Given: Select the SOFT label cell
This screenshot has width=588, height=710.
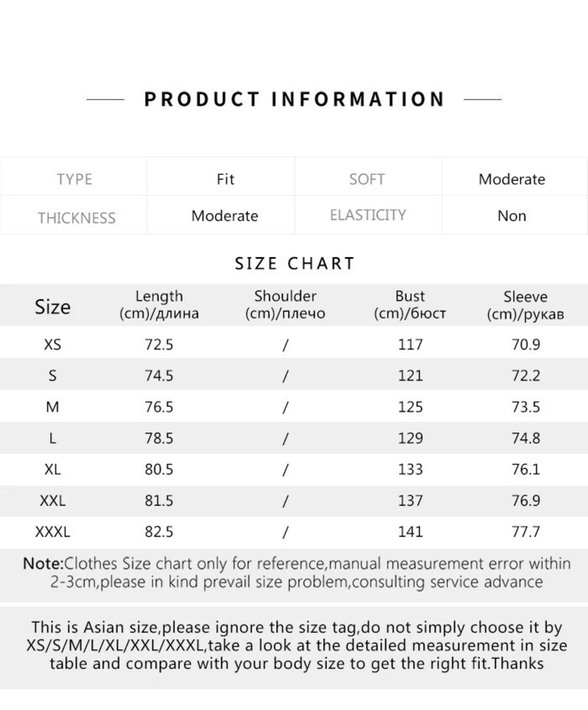Looking at the screenshot, I should (367, 179).
